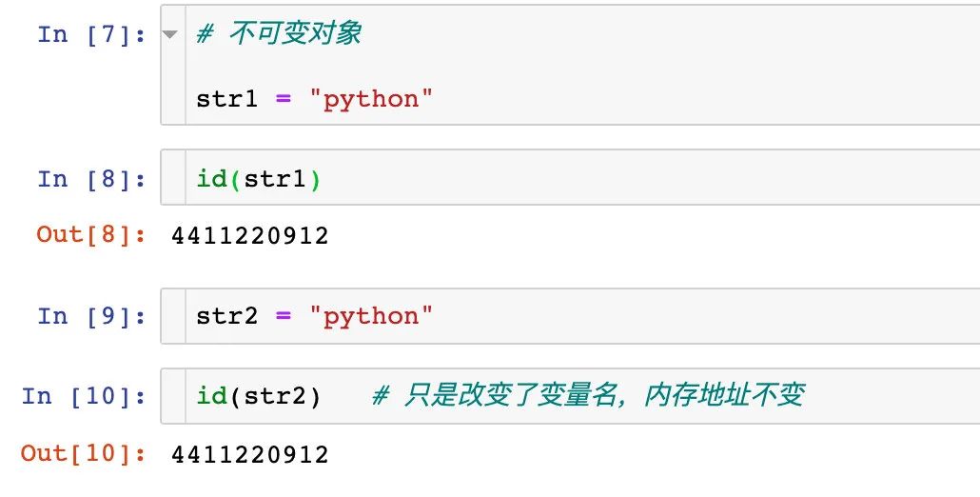The image size is (980, 497).
Task: Click the "python" string in cell 7
Action: 371,100
